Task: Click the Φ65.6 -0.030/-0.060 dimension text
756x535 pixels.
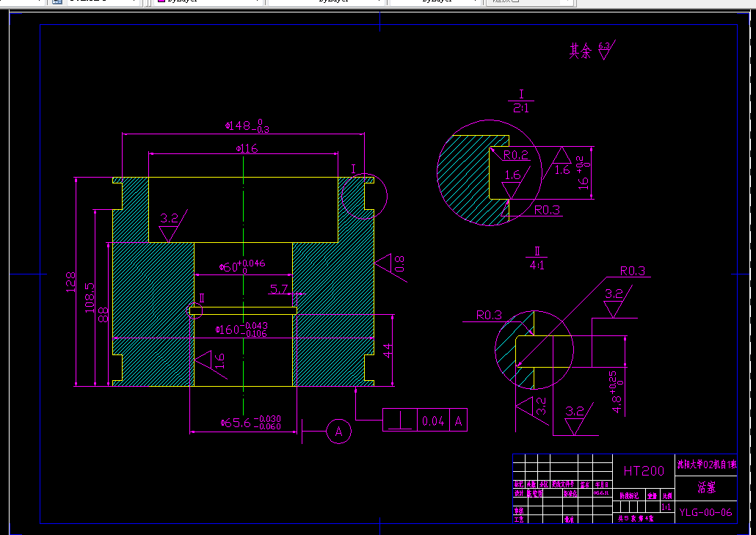Action: (251, 423)
